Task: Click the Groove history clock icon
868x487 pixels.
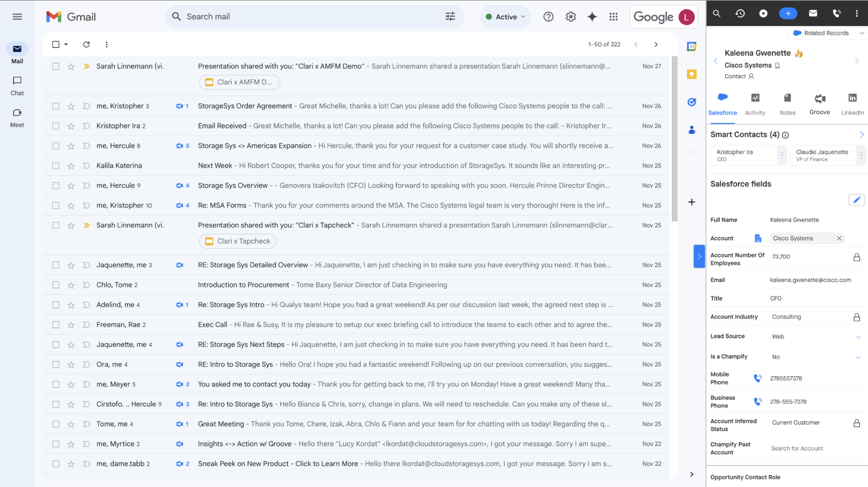Action: pos(740,13)
